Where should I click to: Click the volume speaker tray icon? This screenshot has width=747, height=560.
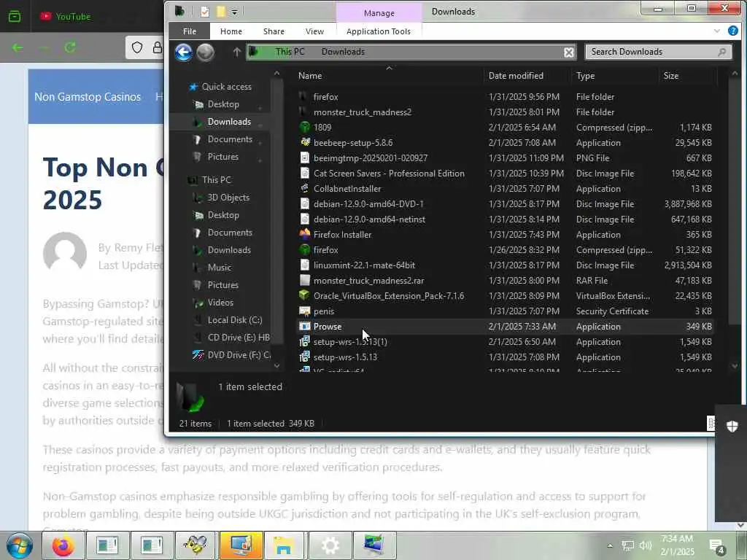[645, 545]
